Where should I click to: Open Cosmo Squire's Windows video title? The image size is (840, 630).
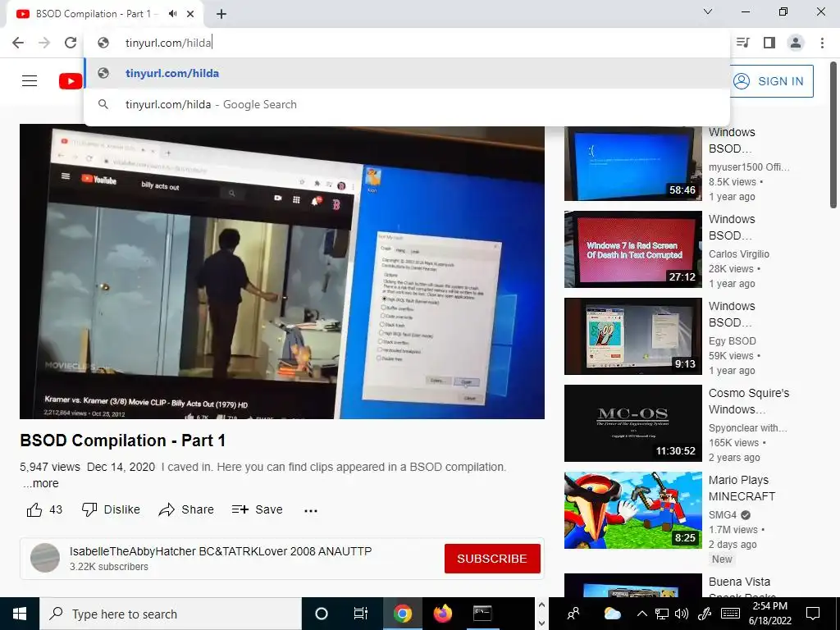click(x=749, y=401)
